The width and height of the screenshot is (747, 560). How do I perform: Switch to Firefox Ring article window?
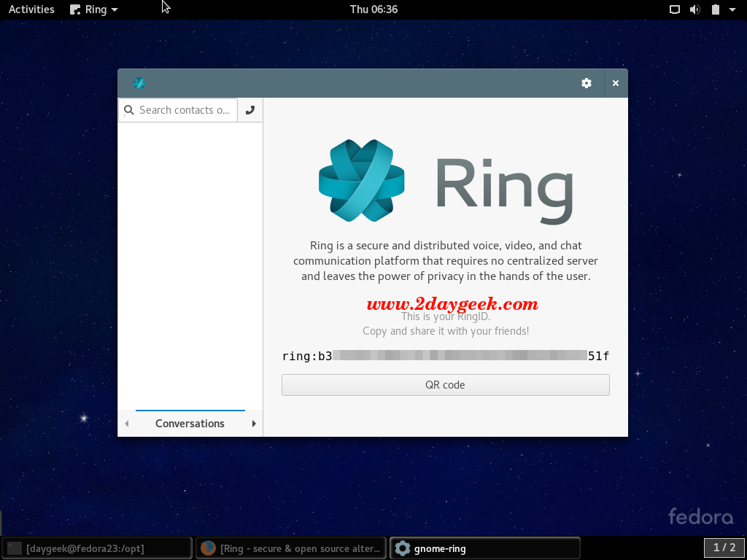(291, 548)
